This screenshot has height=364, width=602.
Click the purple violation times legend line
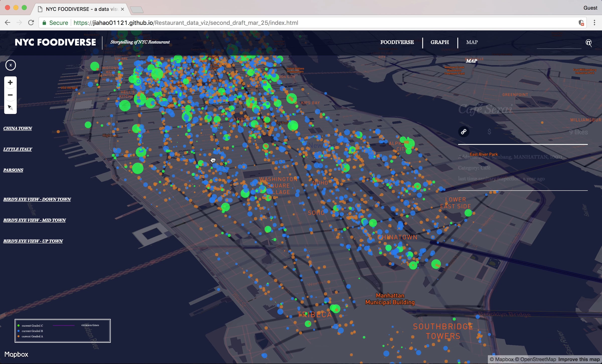tap(64, 325)
